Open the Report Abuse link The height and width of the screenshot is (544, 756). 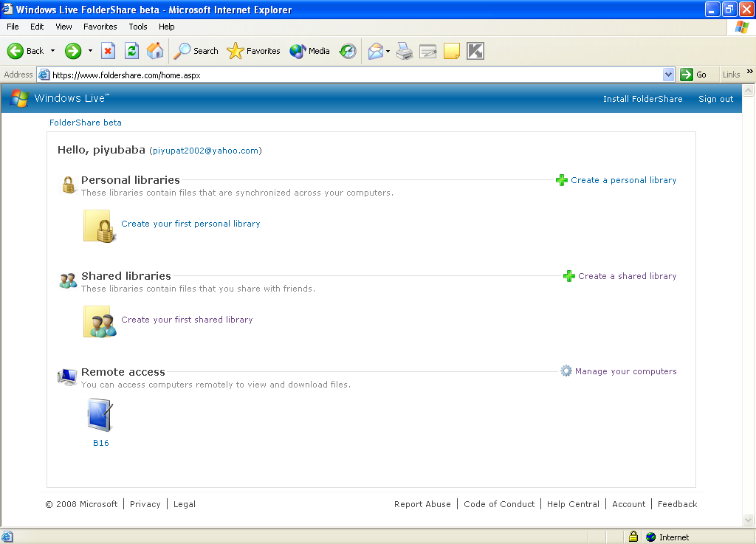click(422, 504)
